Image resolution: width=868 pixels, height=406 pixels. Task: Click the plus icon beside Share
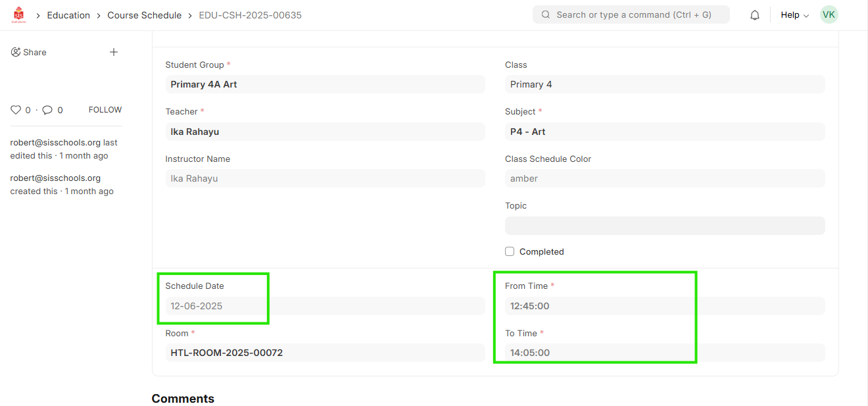point(114,52)
